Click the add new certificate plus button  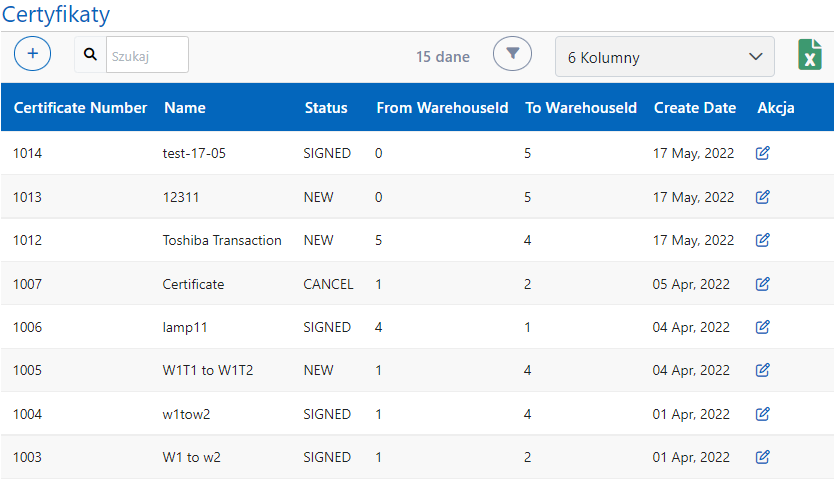pyautogui.click(x=33, y=53)
